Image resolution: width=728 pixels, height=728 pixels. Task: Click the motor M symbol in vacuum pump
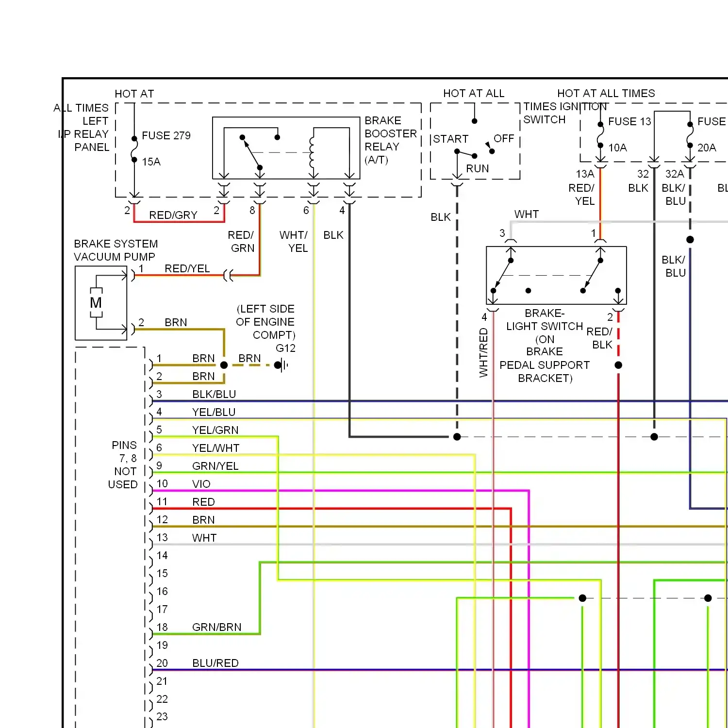(96, 303)
